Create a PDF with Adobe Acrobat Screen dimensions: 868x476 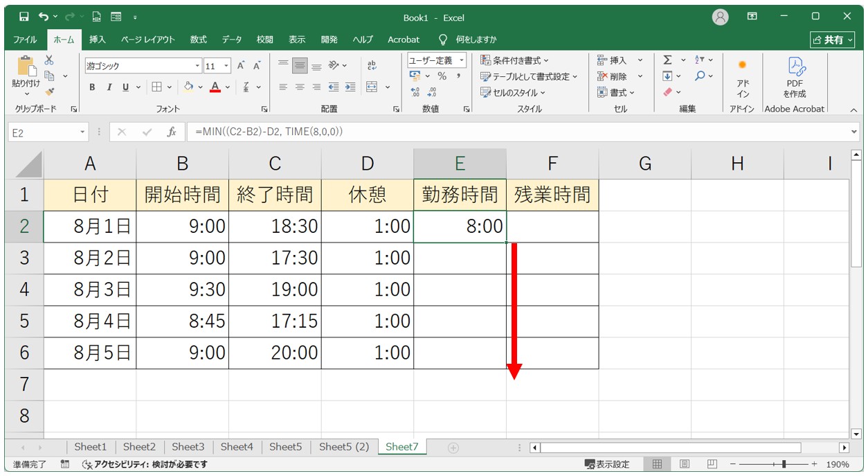[795, 77]
